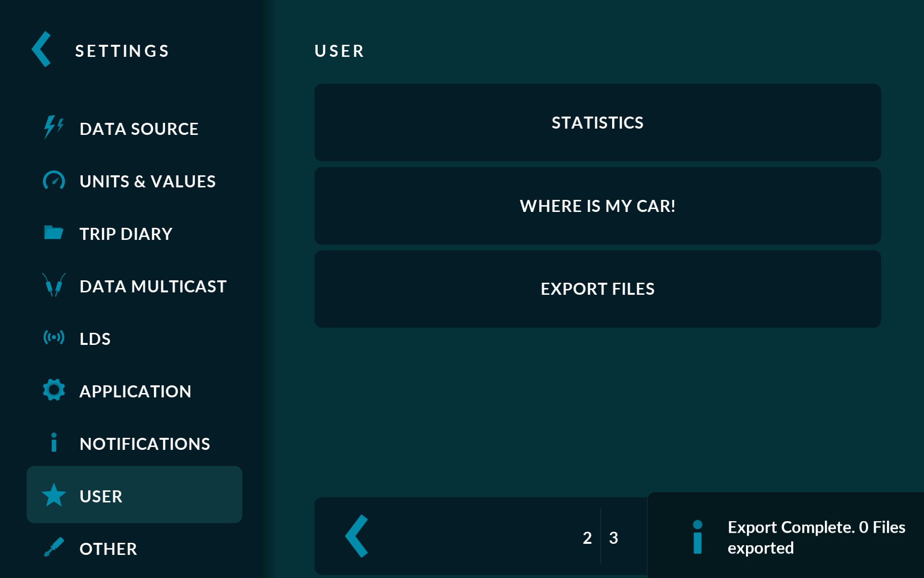Go back using the Settings chevron arrow
This screenshot has width=924, height=578.
click(x=42, y=50)
